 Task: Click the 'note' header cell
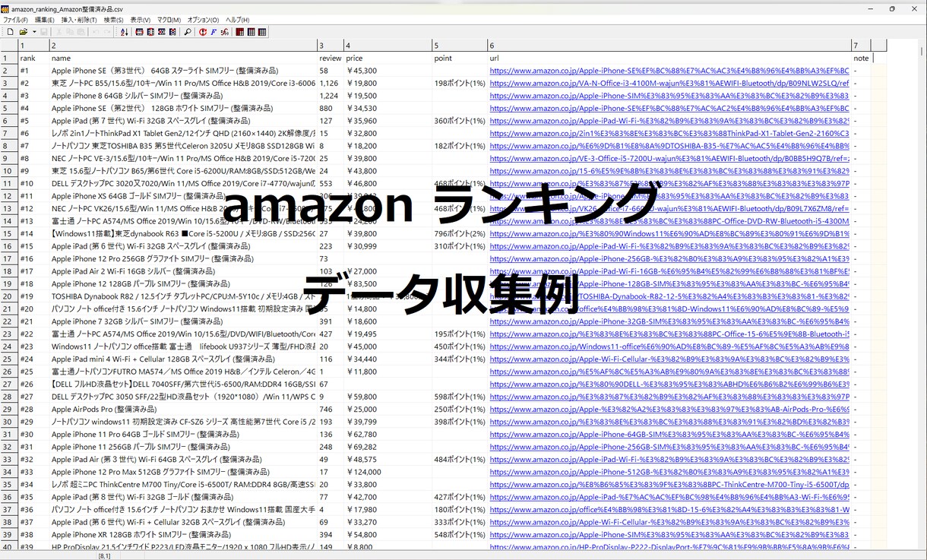(861, 59)
